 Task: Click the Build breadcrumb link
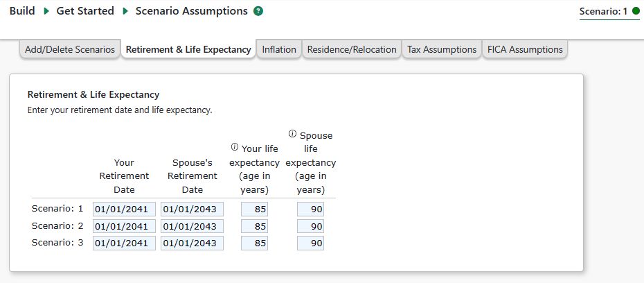pyautogui.click(x=22, y=11)
